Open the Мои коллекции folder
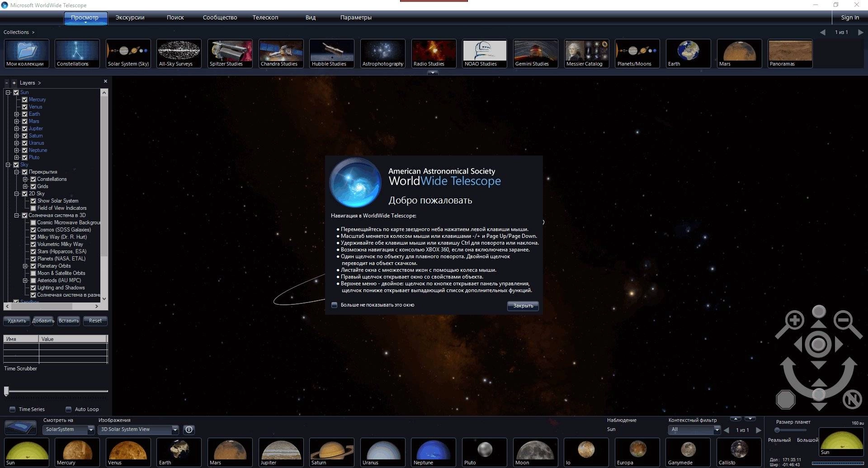Viewport: 868px width, 468px height. click(x=27, y=53)
